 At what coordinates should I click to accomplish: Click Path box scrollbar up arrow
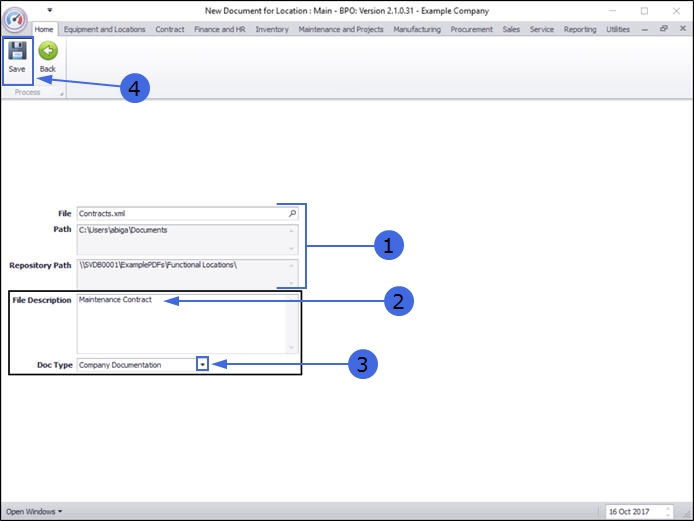[291, 231]
